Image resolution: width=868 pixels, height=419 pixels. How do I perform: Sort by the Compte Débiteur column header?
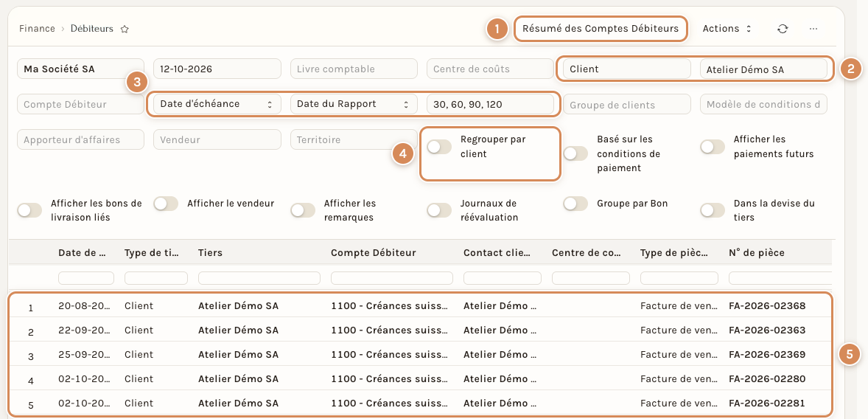(x=373, y=253)
